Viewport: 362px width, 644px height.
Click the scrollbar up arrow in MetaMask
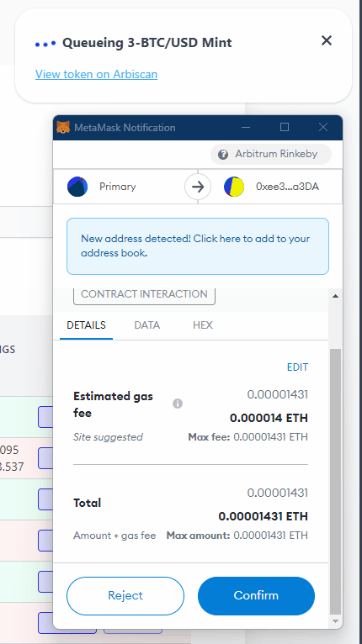(x=336, y=296)
